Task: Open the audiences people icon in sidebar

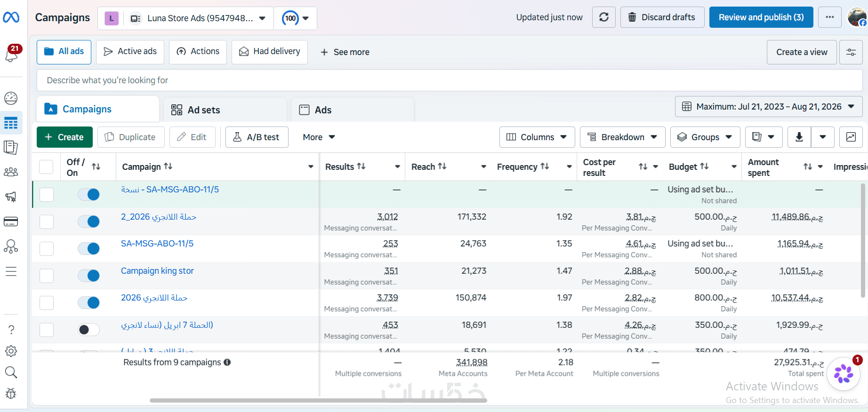Action: pos(11,172)
